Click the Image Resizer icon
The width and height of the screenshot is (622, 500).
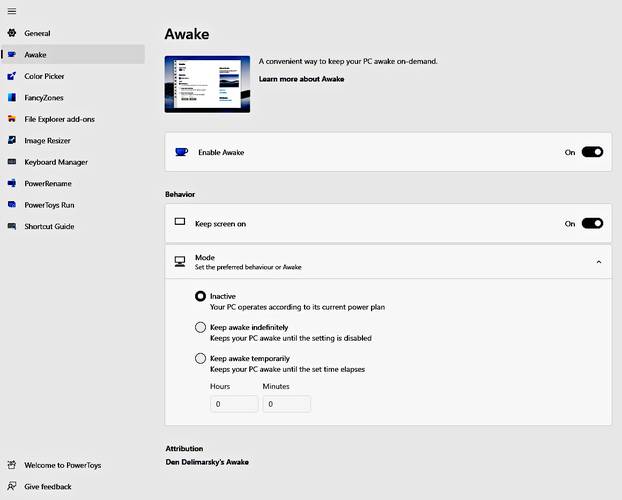(x=12, y=140)
